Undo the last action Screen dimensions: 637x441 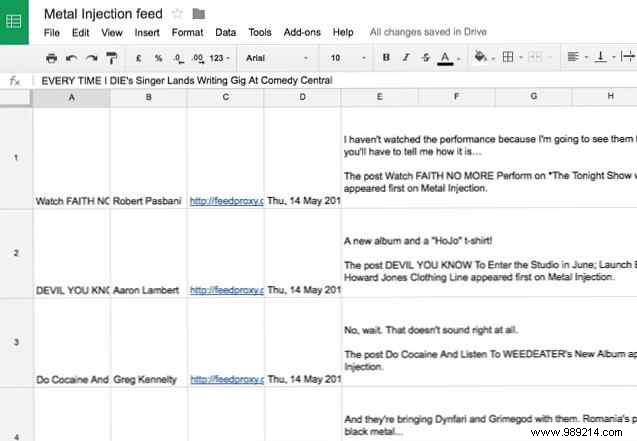[x=72, y=58]
